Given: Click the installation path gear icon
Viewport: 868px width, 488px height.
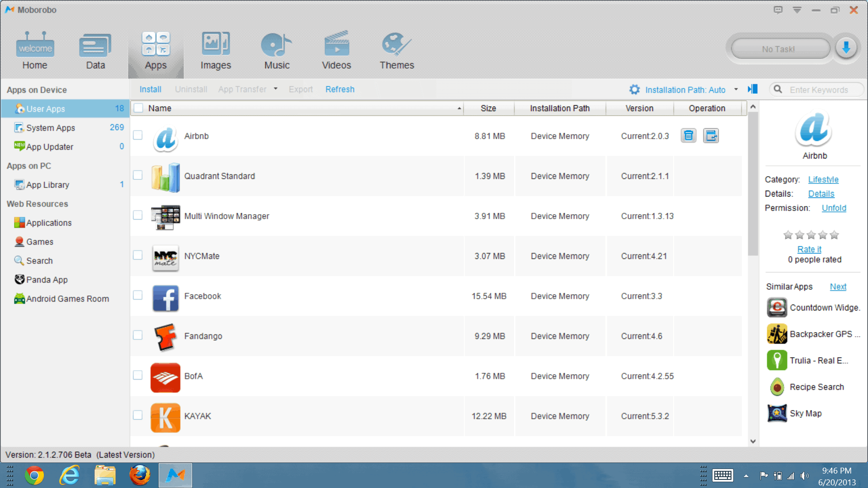Looking at the screenshot, I should 634,89.
